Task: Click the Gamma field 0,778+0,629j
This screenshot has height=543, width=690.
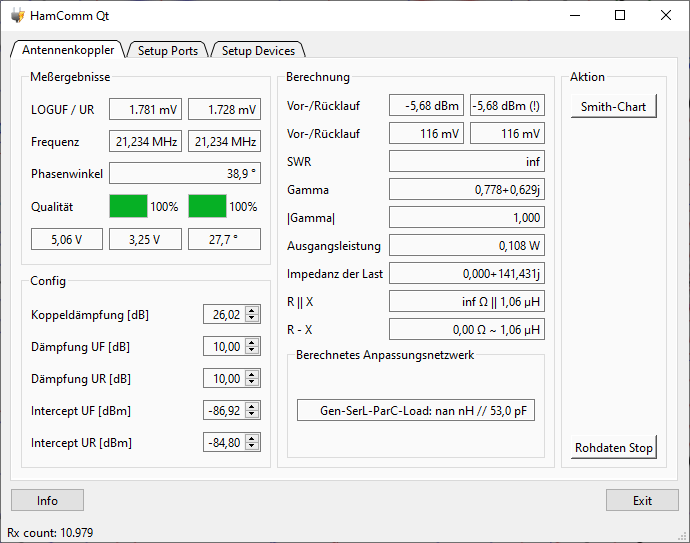Action: coord(467,189)
